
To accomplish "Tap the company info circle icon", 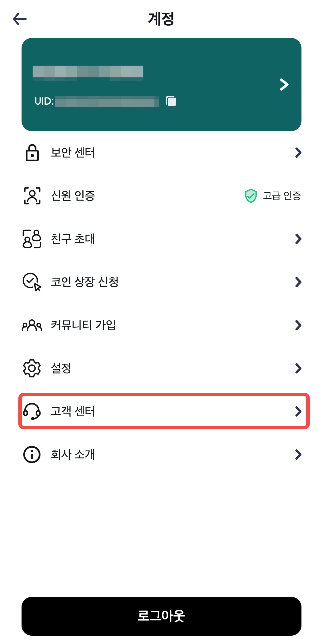I will 32,455.
